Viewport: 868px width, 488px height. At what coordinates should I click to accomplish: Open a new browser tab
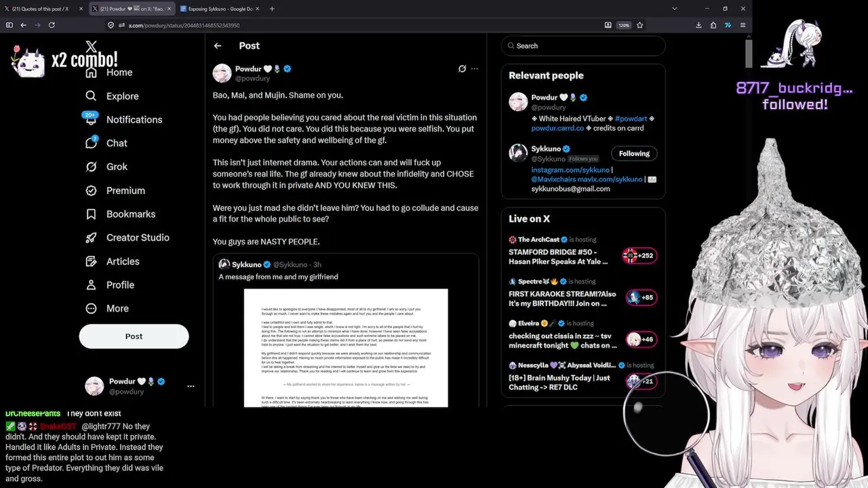tap(272, 9)
